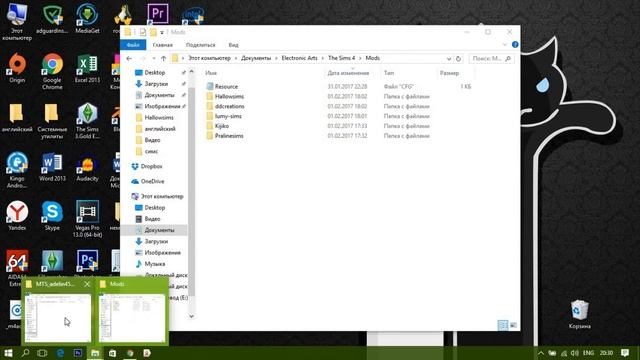Open taskbar search magnifier
Image resolution: width=640 pixels, height=360 pixels.
25,353
